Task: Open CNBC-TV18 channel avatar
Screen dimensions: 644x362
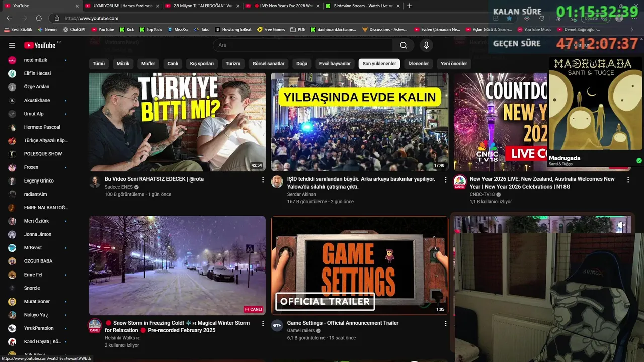Action: click(460, 182)
